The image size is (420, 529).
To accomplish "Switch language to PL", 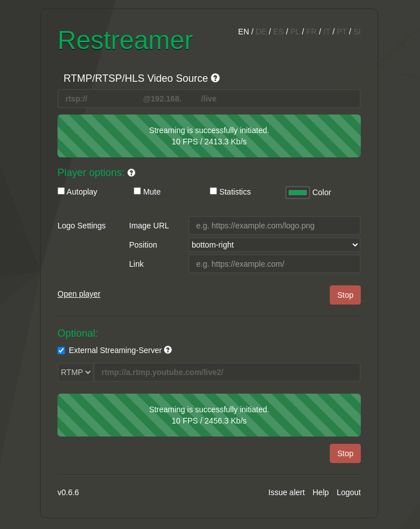I will [295, 32].
